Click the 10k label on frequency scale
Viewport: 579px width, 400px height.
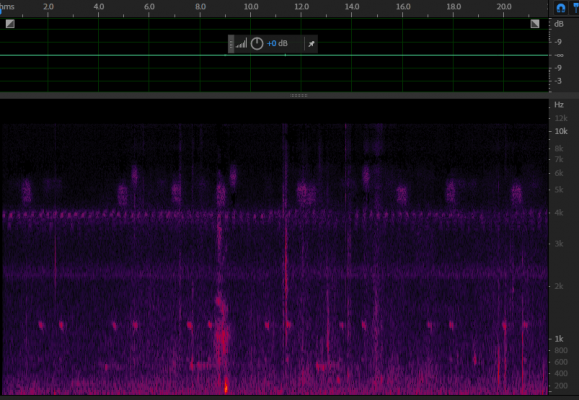pos(561,131)
